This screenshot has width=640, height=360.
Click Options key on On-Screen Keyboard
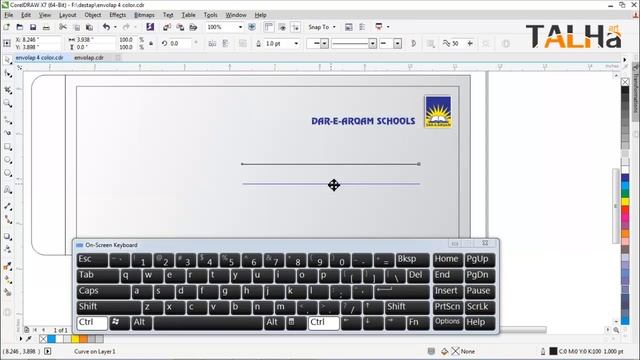pyautogui.click(x=447, y=323)
